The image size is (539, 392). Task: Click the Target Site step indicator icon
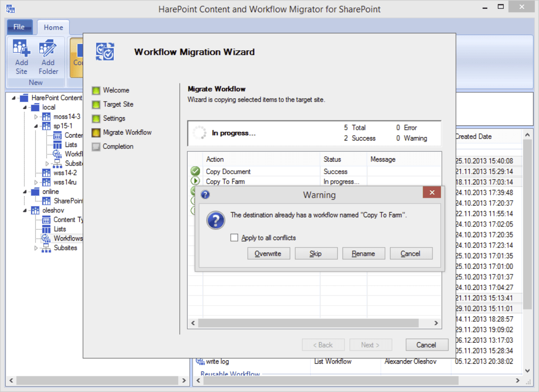tap(96, 104)
